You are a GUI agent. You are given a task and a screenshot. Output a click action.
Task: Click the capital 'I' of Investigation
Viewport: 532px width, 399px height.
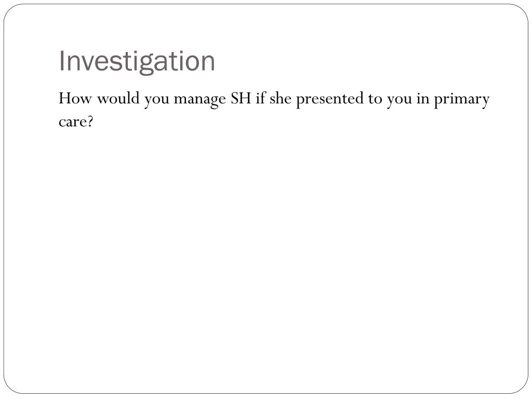61,61
